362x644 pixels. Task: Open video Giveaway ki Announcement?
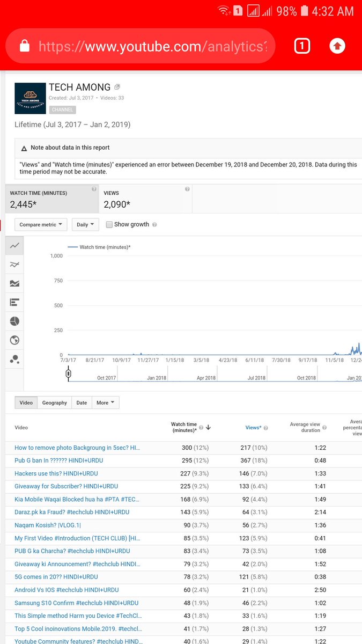(77, 563)
